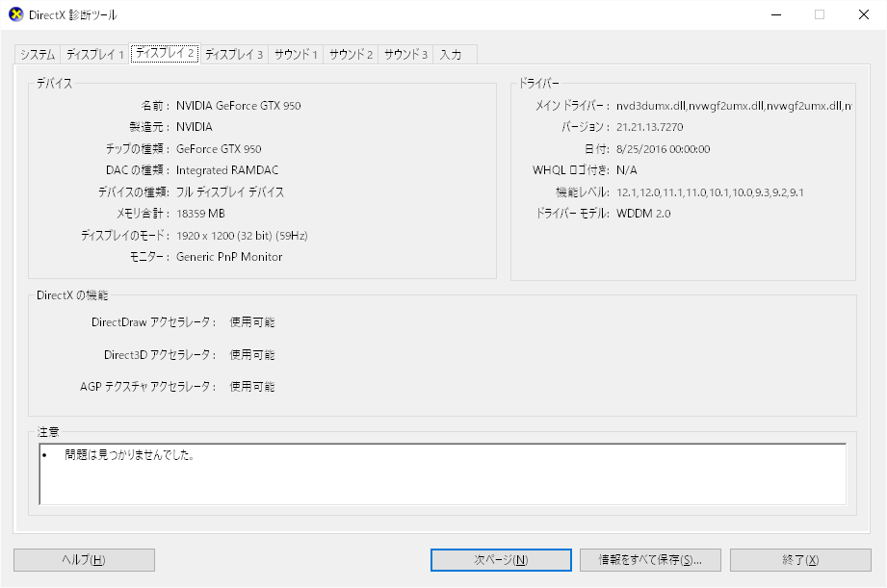Click the 名前 label in device group
Screen dimensions: 887x588
coord(155,106)
